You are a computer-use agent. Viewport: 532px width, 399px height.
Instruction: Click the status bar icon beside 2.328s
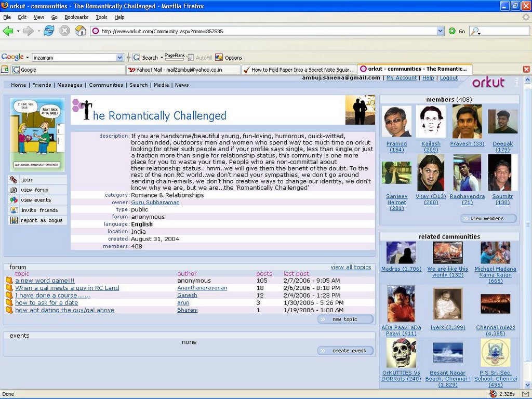(x=493, y=394)
